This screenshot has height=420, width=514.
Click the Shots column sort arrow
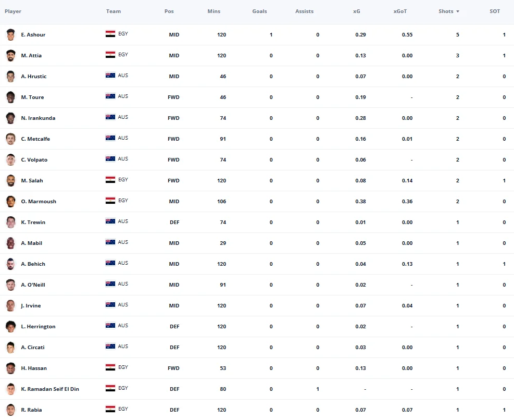[458, 11]
